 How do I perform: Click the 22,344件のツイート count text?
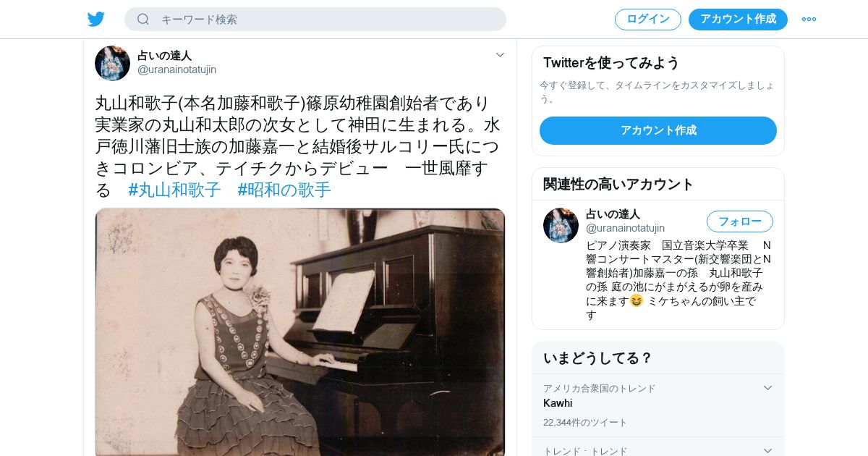[585, 423]
